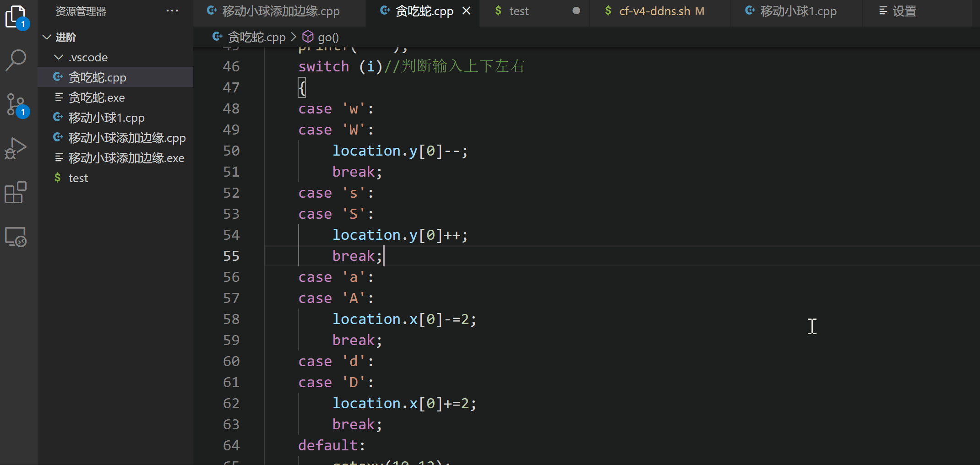Open the Search view icon

[16, 60]
